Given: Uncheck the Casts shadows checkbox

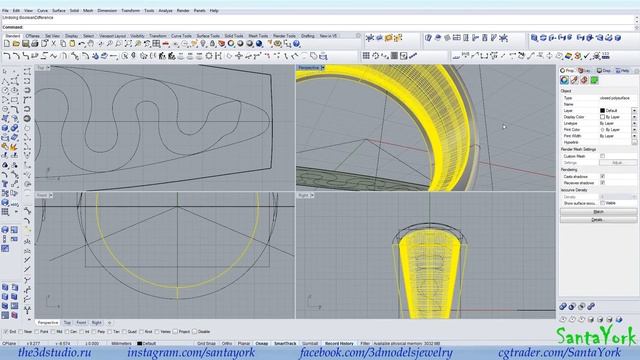Looking at the screenshot, I should pyautogui.click(x=602, y=176).
